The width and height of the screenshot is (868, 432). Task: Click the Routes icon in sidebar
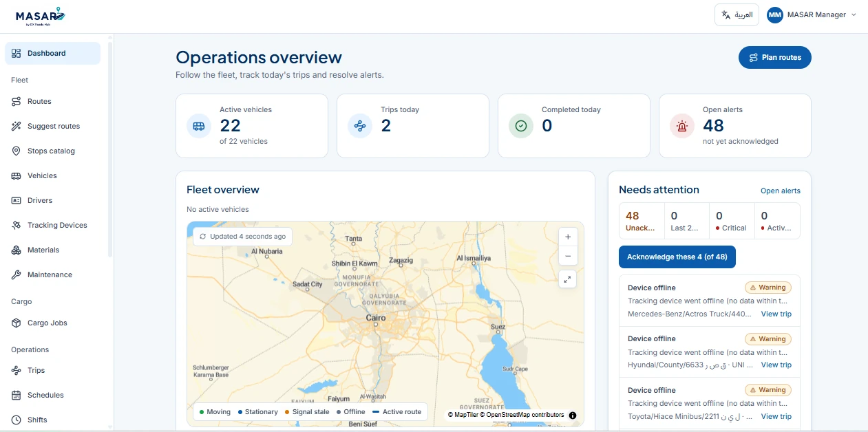(17, 102)
